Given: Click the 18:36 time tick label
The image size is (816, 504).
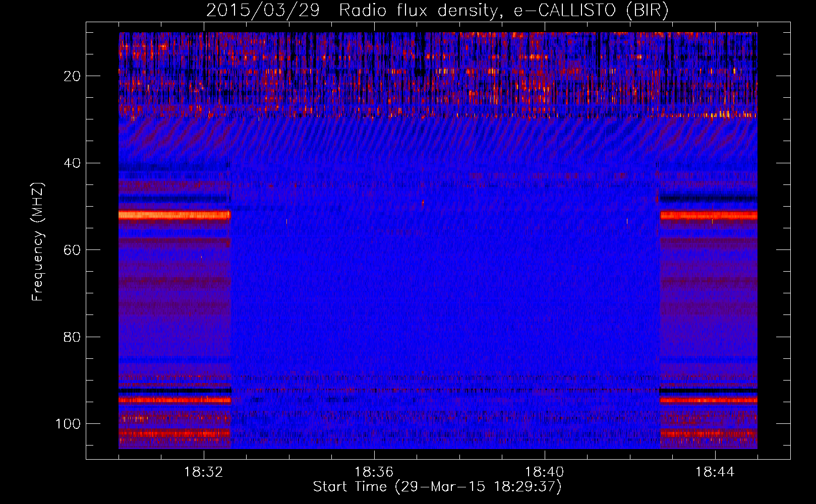Looking at the screenshot, I should pos(374,472).
